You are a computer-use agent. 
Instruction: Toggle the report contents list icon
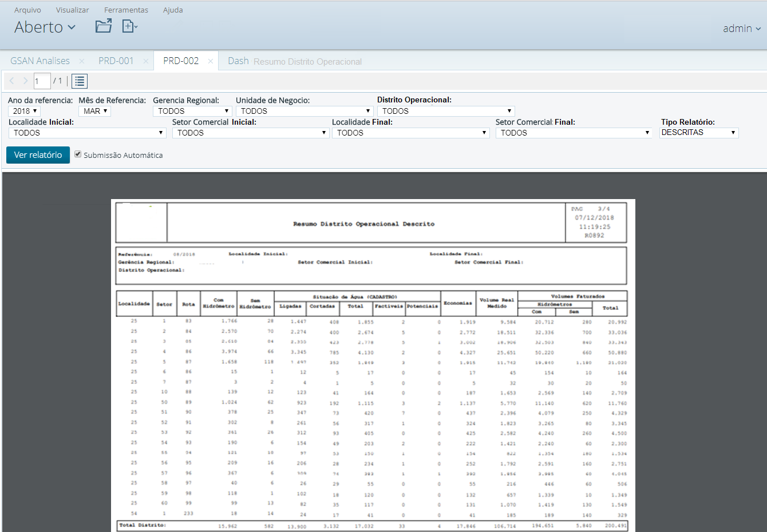[80, 81]
